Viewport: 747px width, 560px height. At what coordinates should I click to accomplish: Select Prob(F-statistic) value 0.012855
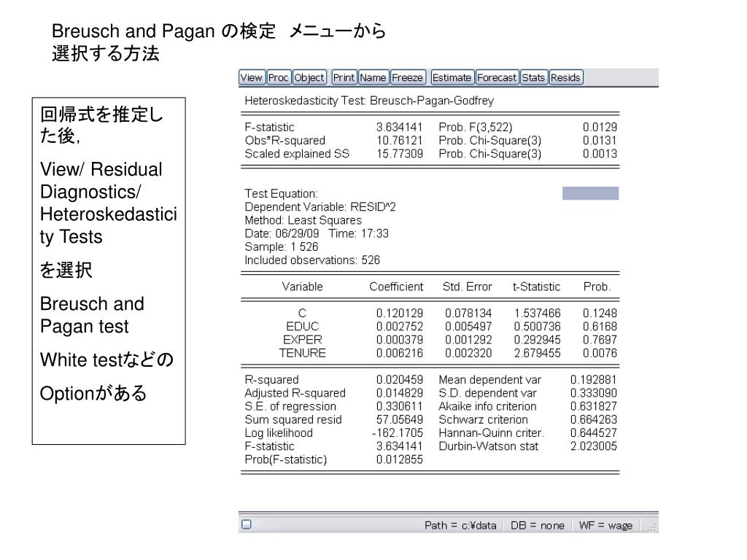[399, 460]
